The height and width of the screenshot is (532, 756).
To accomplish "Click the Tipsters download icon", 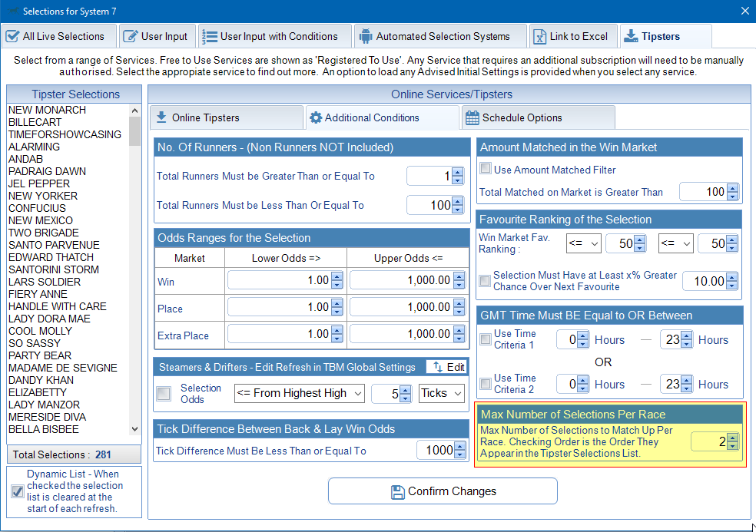I will click(631, 36).
